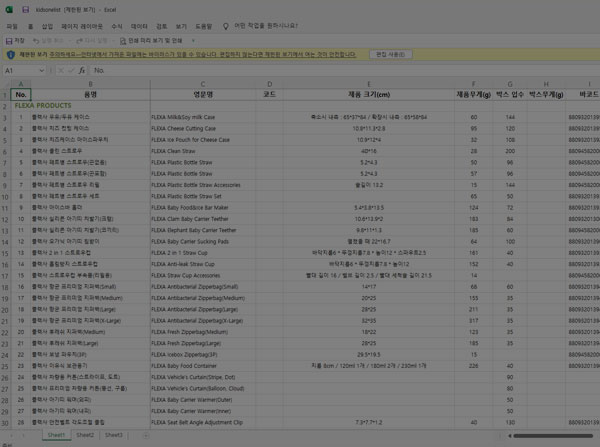Select column D header

pos(269,84)
